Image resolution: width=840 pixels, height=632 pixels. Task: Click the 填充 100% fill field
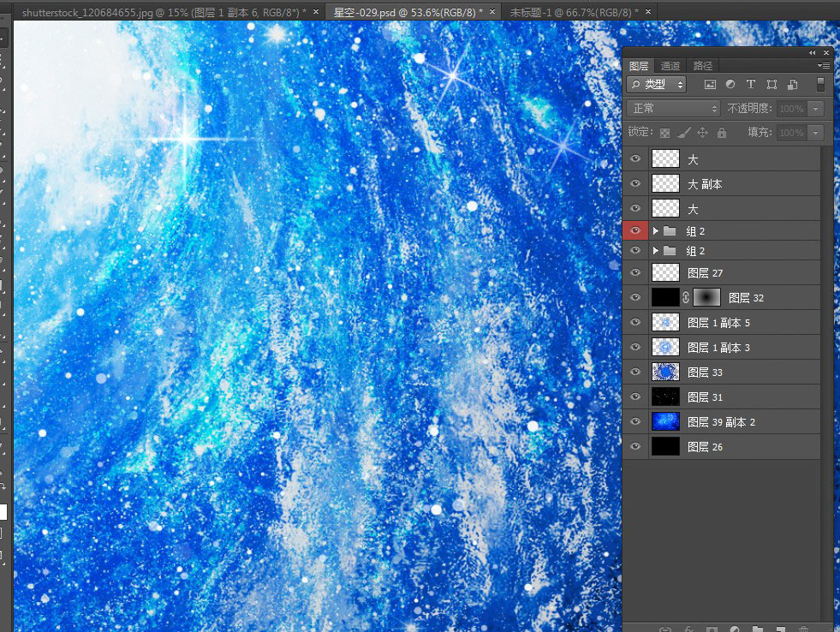click(792, 132)
